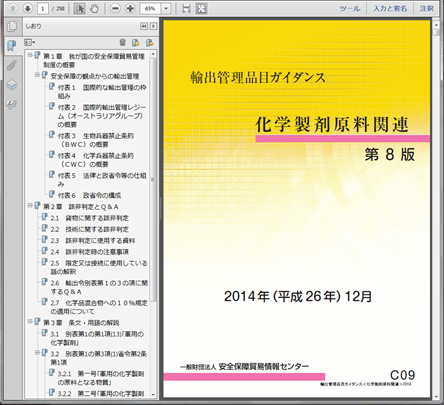Zoom out with the minus icon
The width and height of the screenshot is (444, 405).
tap(115, 8)
